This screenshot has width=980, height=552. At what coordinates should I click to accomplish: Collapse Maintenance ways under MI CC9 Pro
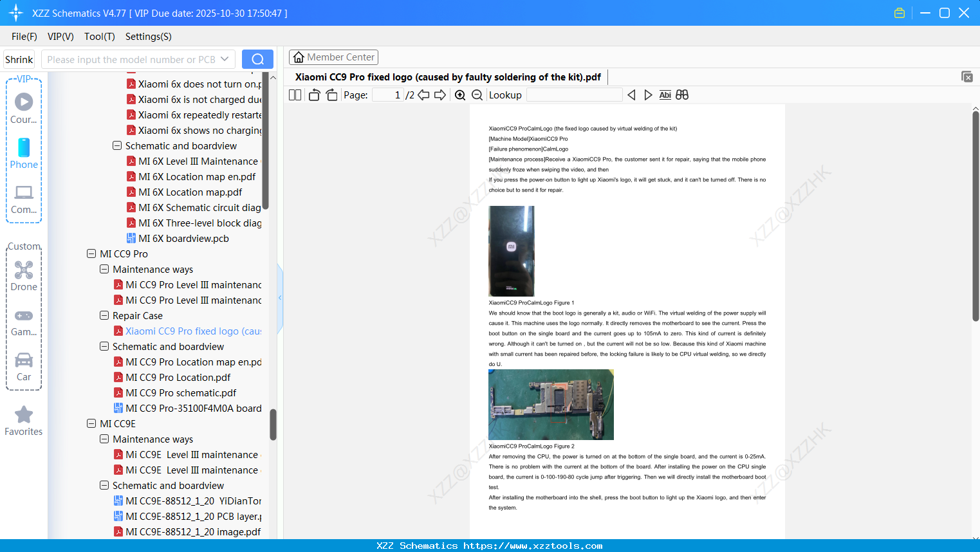(x=104, y=270)
